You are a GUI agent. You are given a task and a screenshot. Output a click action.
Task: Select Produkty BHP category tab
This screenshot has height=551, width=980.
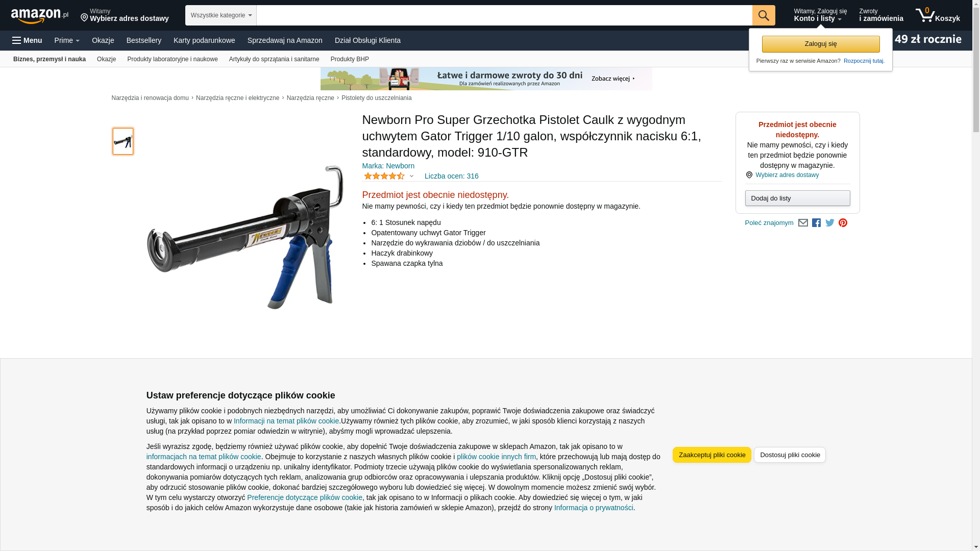click(x=350, y=59)
